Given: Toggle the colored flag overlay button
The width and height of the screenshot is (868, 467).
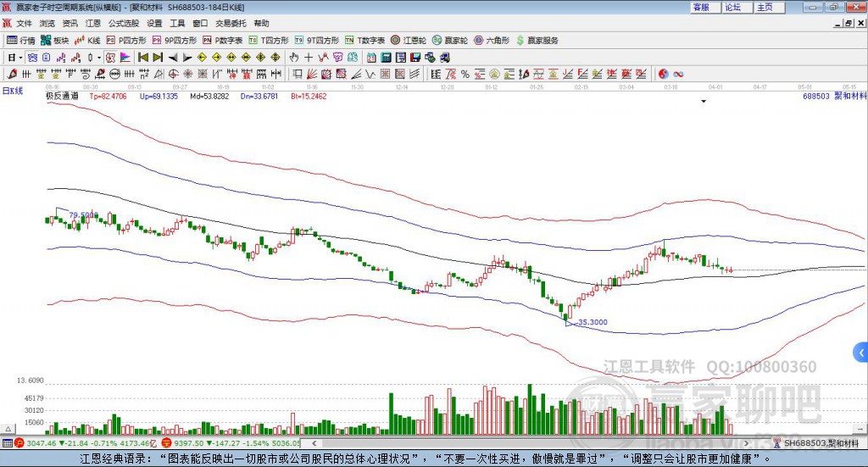Looking at the screenshot, I should (x=125, y=58).
